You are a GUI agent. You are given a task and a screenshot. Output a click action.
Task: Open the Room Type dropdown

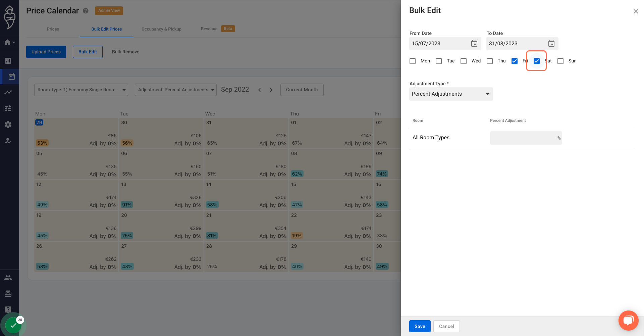click(x=81, y=90)
